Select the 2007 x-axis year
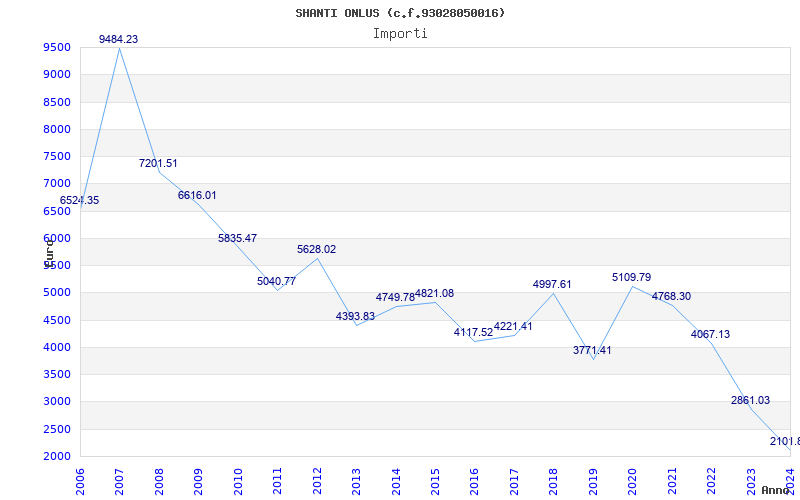The height and width of the screenshot is (500, 800). tap(119, 482)
